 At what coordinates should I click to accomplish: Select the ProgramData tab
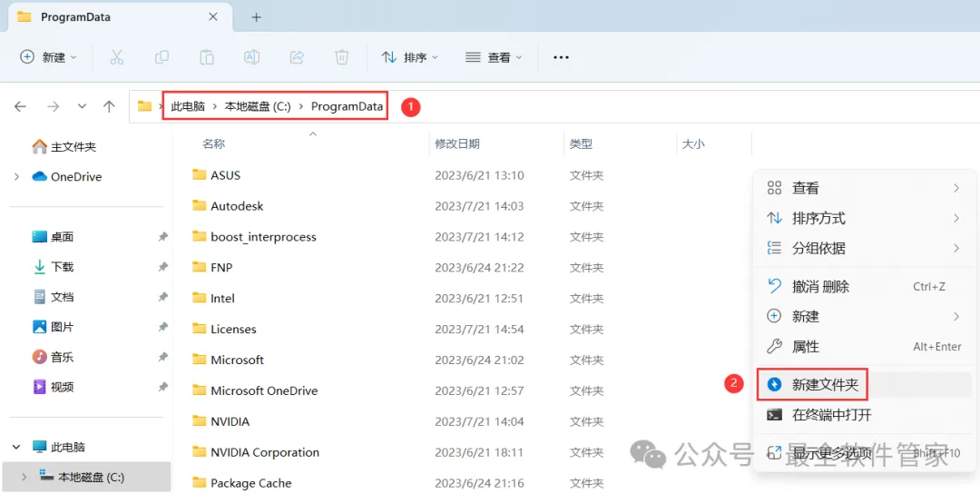119,17
